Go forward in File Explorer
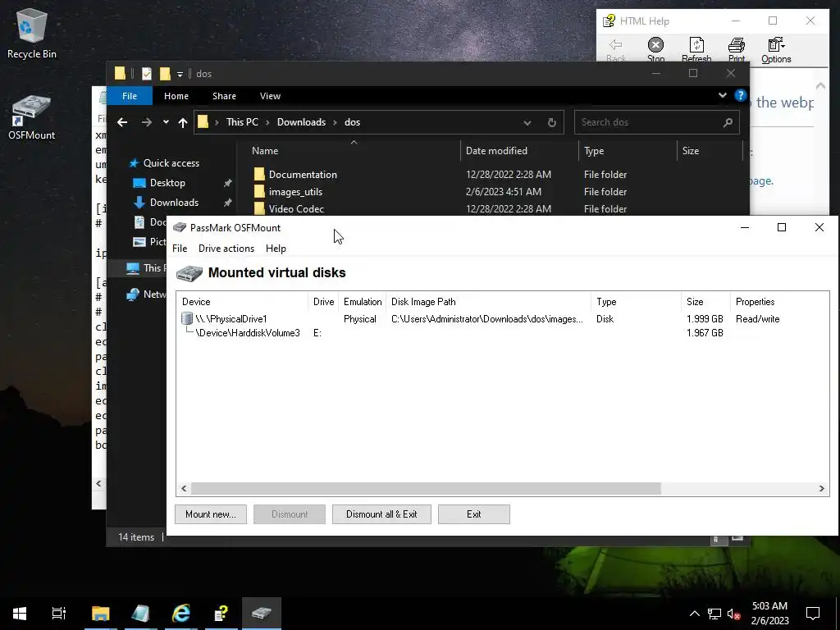 (x=146, y=122)
